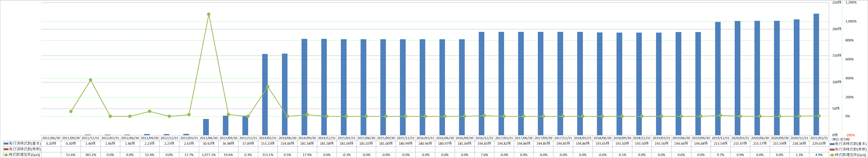Click the 250株 axis label

pyautogui.click(x=837, y=2)
